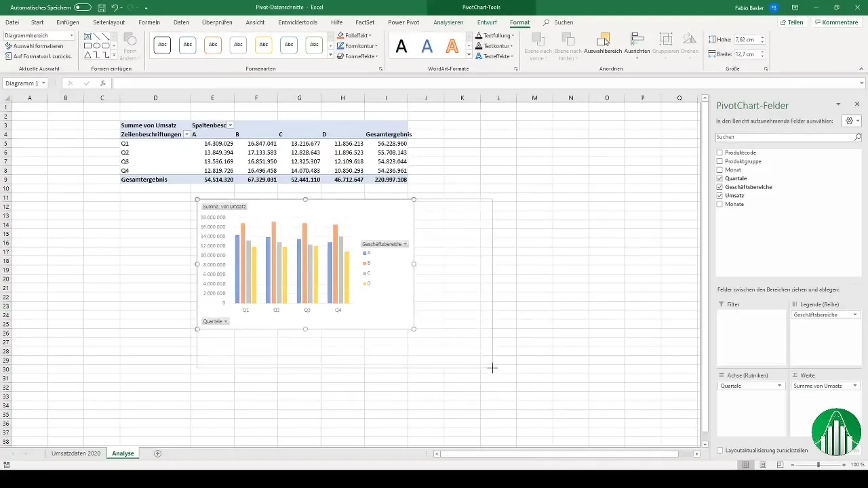Increase the Höhe value with up stepper
Viewport: 868px width, 488px height.
[763, 38]
